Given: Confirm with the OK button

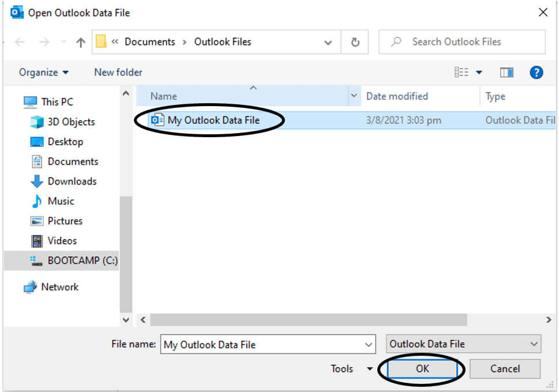Looking at the screenshot, I should coord(422,368).
